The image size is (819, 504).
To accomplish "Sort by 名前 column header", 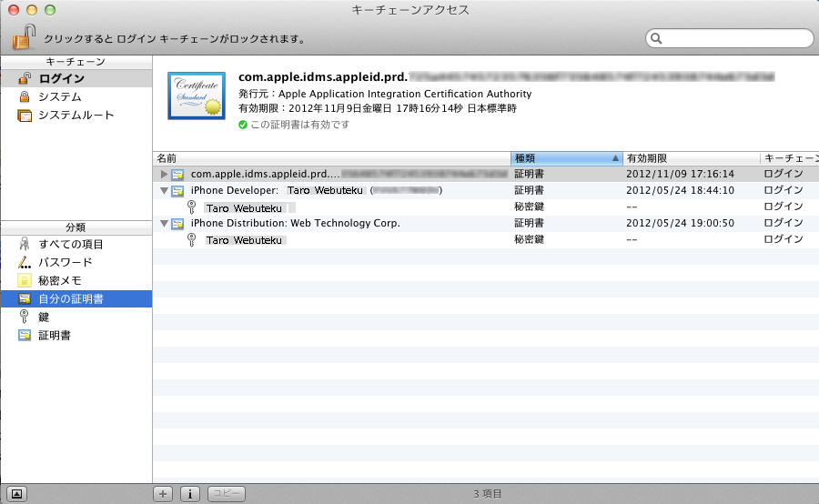I will coord(331,158).
